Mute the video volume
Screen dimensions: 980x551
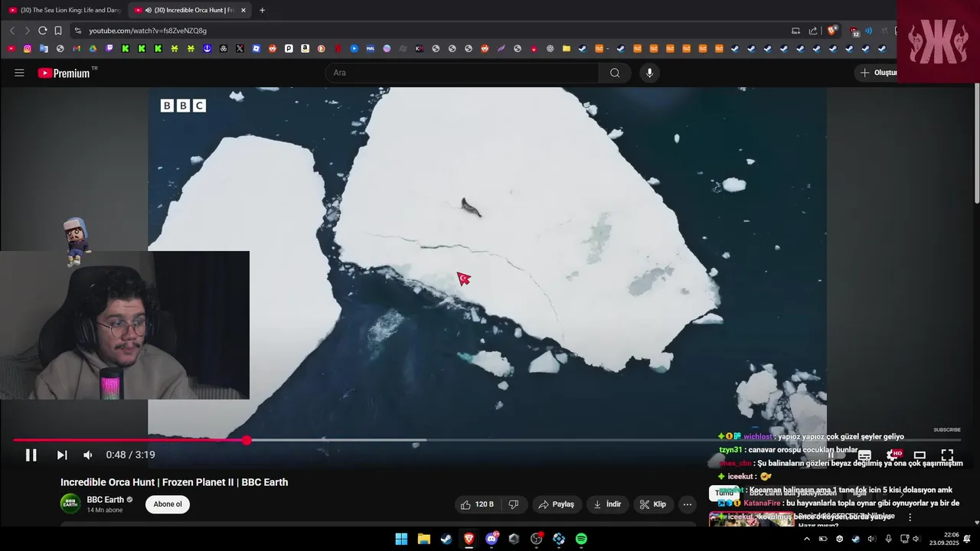[88, 455]
